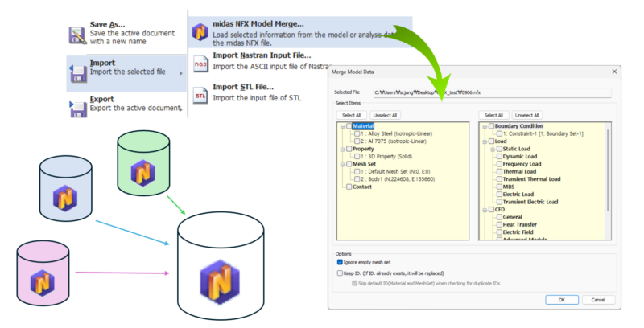The height and width of the screenshot is (328, 644).
Task: Click the submenu arrow beside Import
Action: 181,73
